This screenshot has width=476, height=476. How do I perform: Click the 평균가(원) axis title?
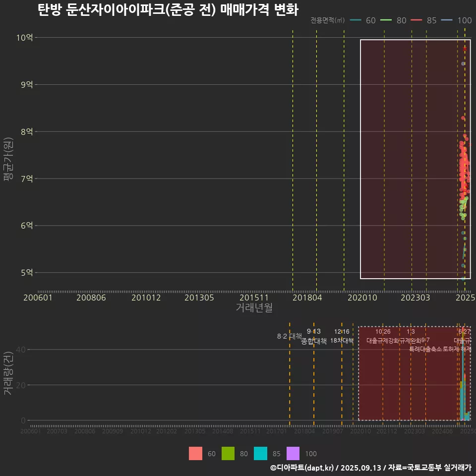point(8,159)
